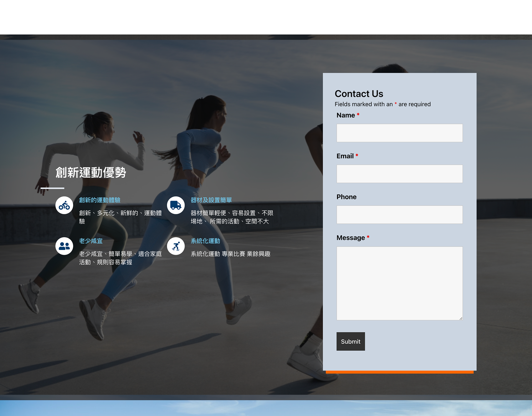This screenshot has width=532, height=416.
Task: Click the Name field label
Action: (346, 115)
